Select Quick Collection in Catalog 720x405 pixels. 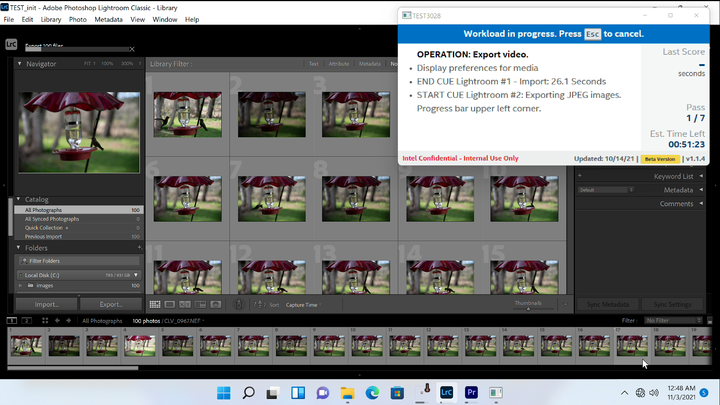click(x=79, y=228)
